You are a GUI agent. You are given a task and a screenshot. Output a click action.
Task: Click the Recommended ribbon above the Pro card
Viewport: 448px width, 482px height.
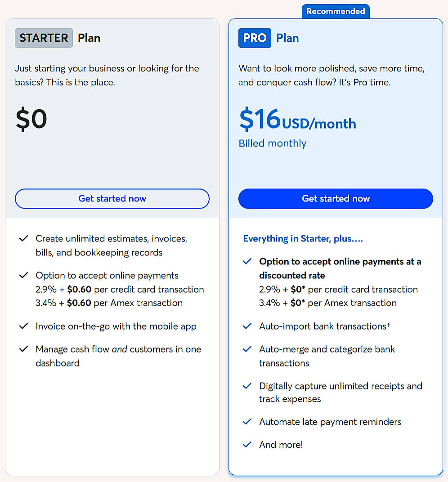pos(335,11)
